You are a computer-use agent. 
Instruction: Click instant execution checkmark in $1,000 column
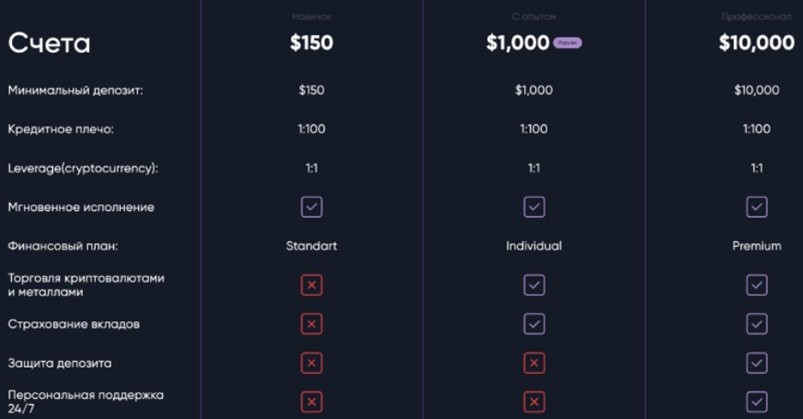(534, 207)
